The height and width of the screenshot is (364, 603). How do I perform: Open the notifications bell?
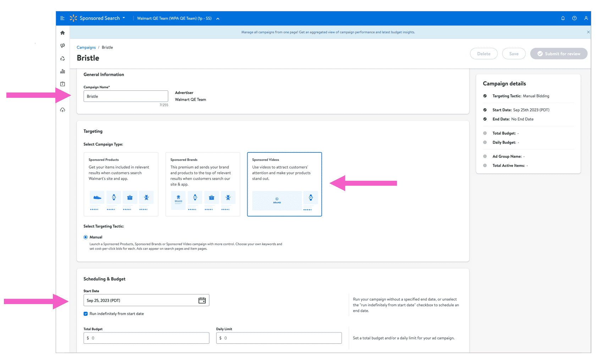(x=563, y=18)
